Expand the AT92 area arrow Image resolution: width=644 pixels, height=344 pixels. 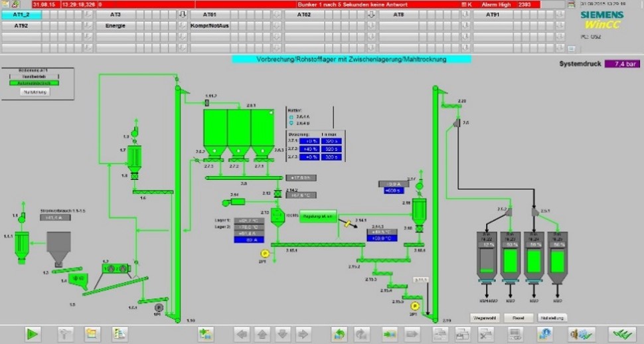point(88,25)
